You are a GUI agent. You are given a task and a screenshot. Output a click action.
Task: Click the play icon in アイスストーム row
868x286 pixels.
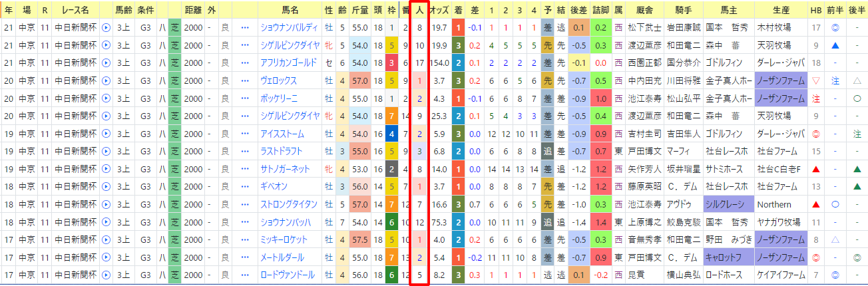105,134
